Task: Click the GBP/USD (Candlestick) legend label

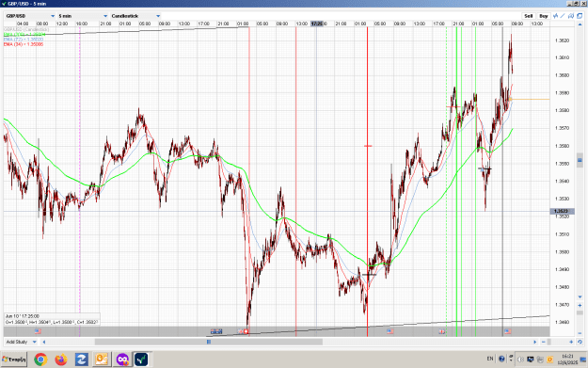Action: pyautogui.click(x=26, y=29)
